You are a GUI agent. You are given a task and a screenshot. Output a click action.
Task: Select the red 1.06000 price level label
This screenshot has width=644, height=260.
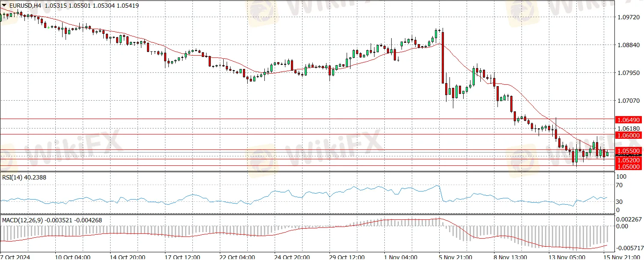(x=629, y=135)
